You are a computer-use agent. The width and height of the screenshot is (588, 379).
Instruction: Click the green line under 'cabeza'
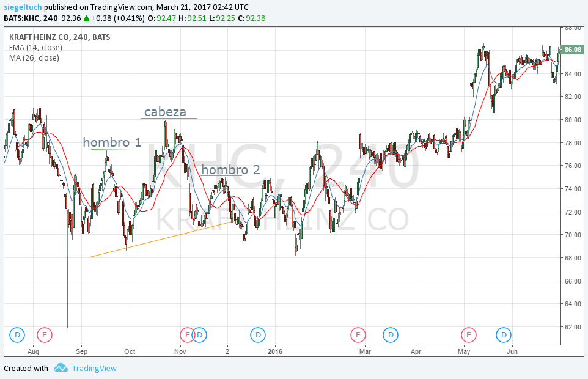(169, 118)
